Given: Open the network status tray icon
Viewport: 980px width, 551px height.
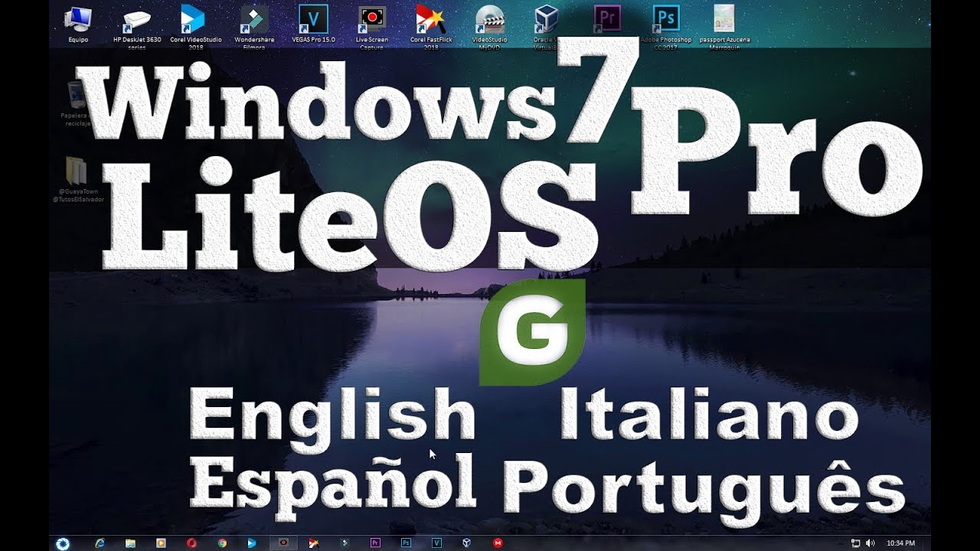Looking at the screenshot, I should (856, 543).
